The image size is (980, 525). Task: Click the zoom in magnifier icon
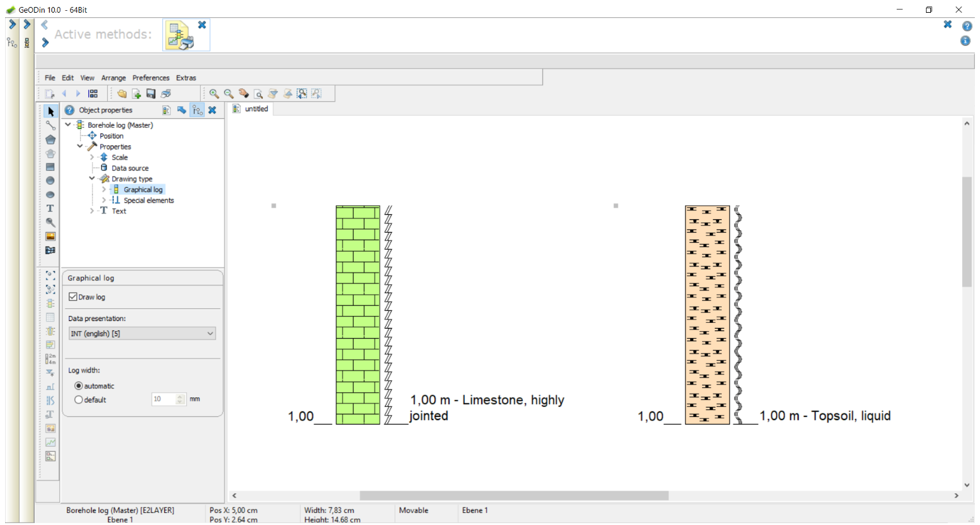point(214,93)
